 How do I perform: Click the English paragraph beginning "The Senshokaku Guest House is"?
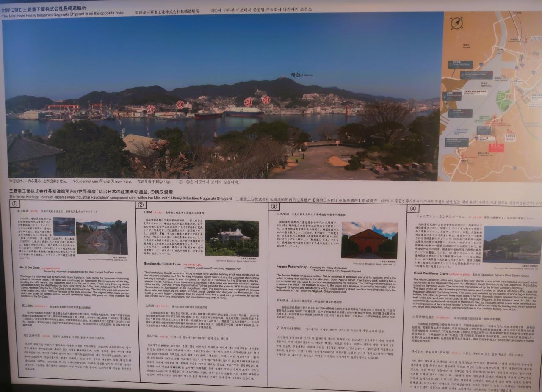[x=202, y=285]
